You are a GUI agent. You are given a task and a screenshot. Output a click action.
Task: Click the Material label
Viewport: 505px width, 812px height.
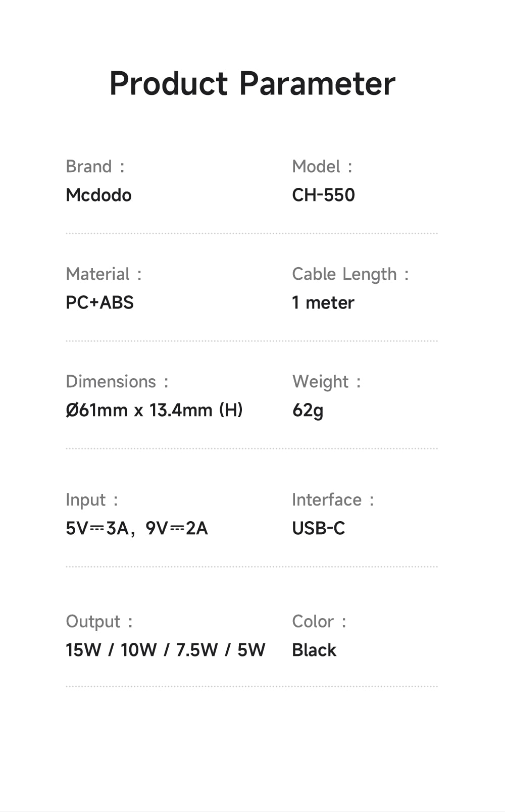click(x=98, y=274)
